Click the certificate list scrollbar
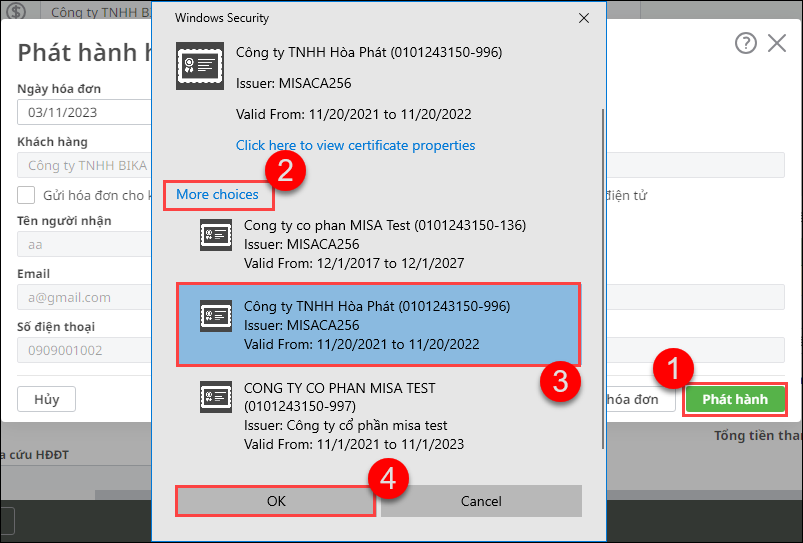 point(603,279)
